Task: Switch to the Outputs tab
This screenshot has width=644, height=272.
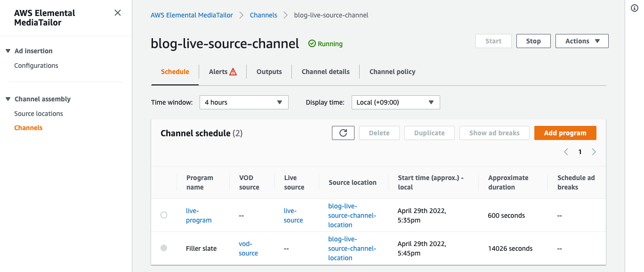Action: (269, 72)
